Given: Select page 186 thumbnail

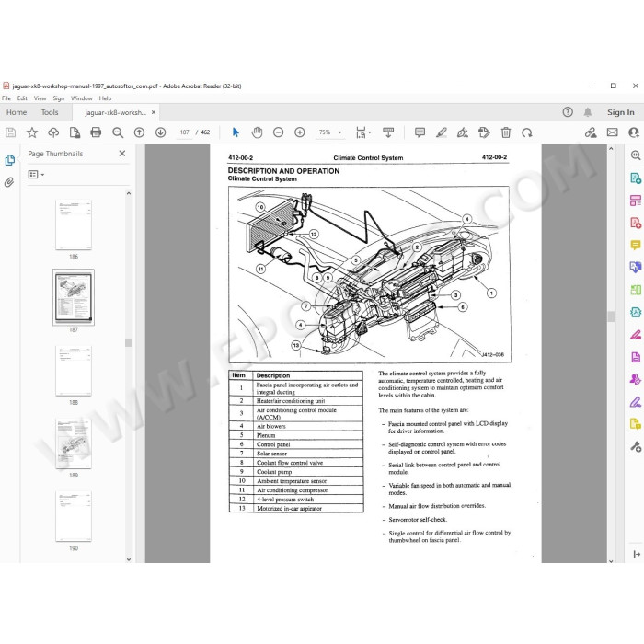Looking at the screenshot, I should click(74, 224).
